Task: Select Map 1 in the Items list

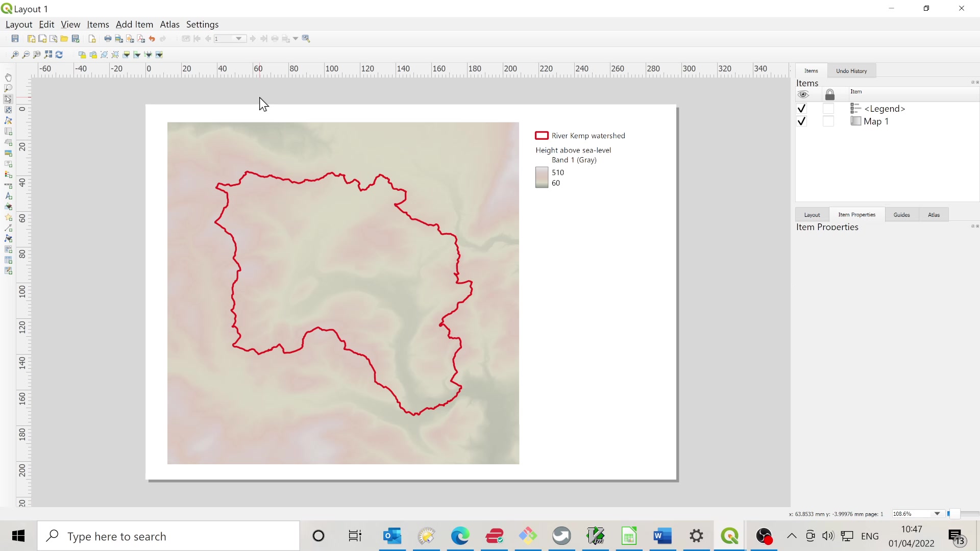Action: click(x=876, y=121)
